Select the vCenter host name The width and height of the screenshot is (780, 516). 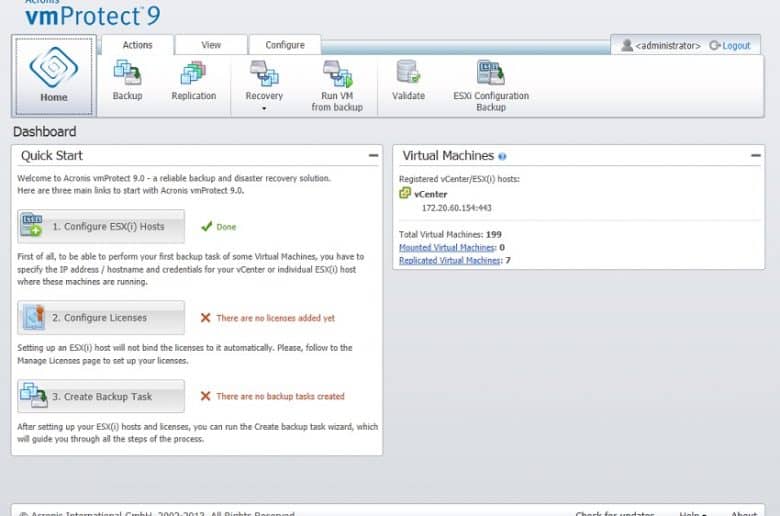click(430, 194)
